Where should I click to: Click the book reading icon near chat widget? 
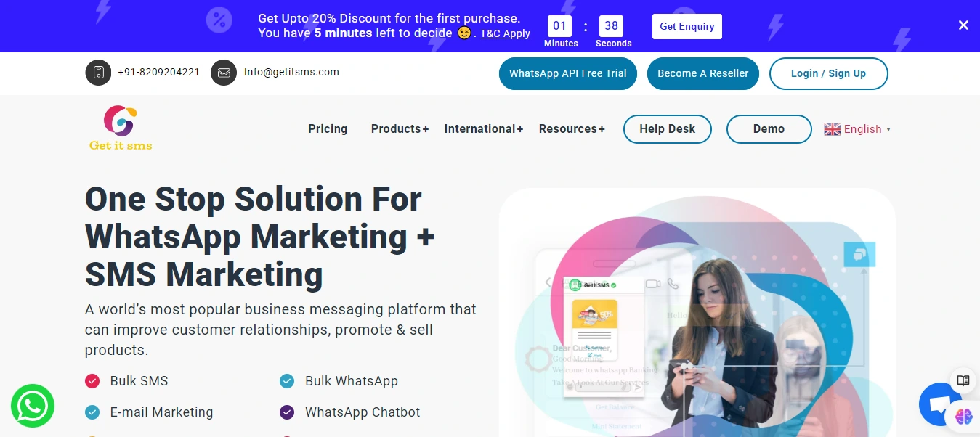click(x=963, y=380)
